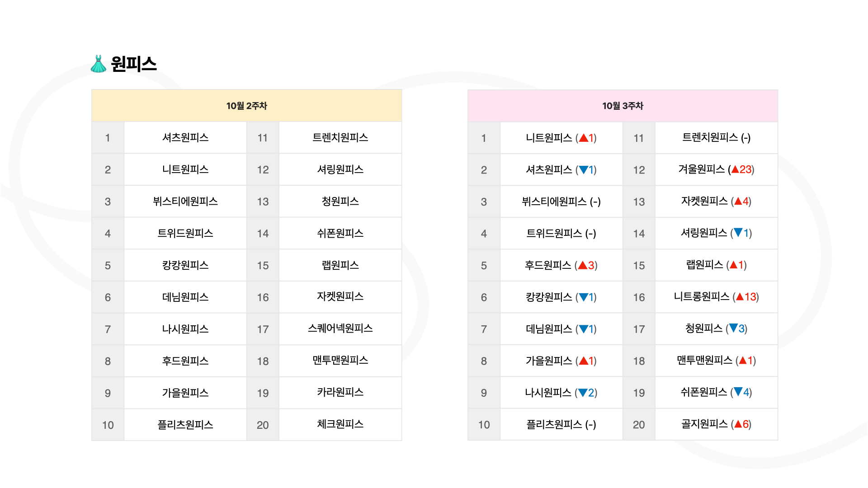This screenshot has height=488, width=868.
Task: Click the 니트롱원피스 (▲13) cell
Action: [x=717, y=297]
